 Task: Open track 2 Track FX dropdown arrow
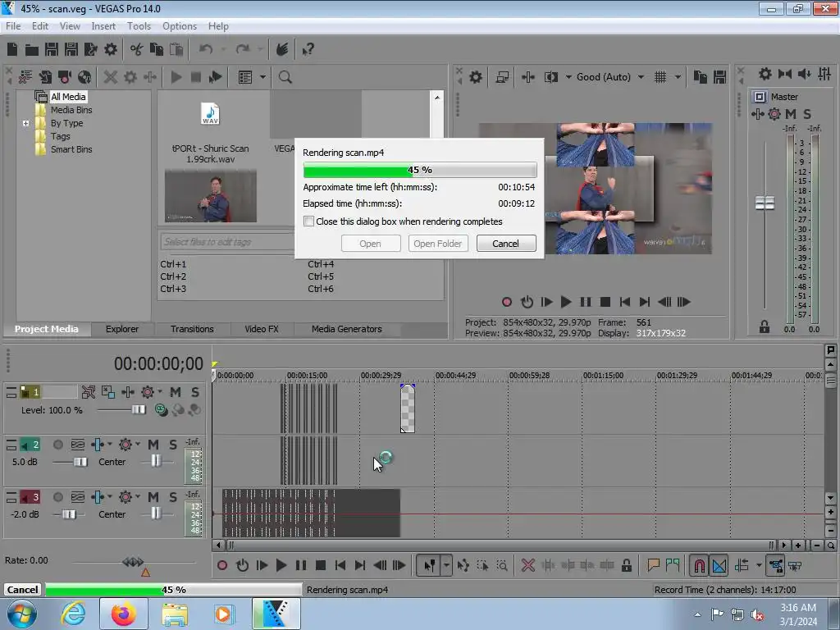click(x=138, y=444)
